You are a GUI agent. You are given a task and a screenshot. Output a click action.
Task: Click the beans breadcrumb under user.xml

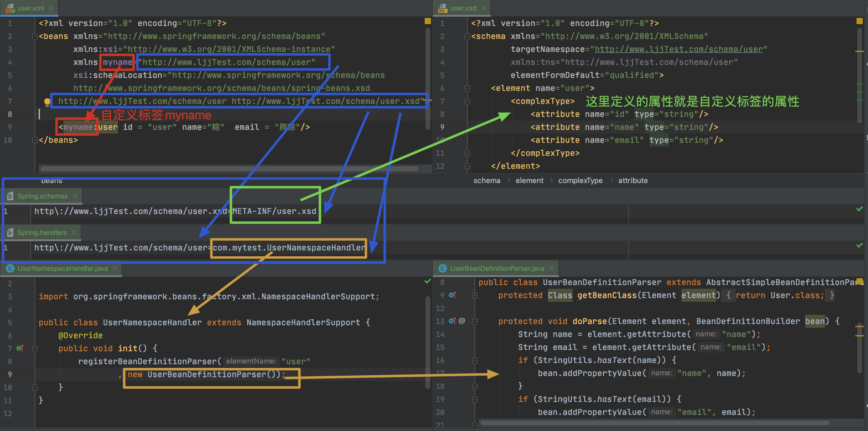[x=52, y=181]
